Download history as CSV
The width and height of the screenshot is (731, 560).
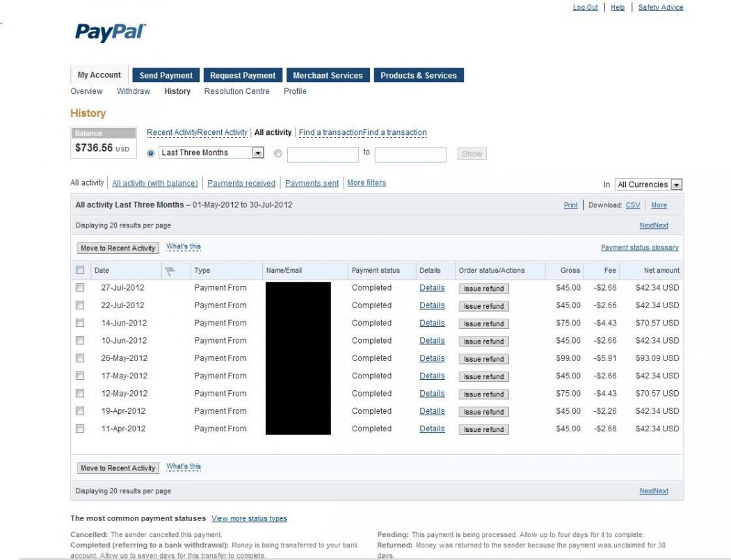coord(633,205)
